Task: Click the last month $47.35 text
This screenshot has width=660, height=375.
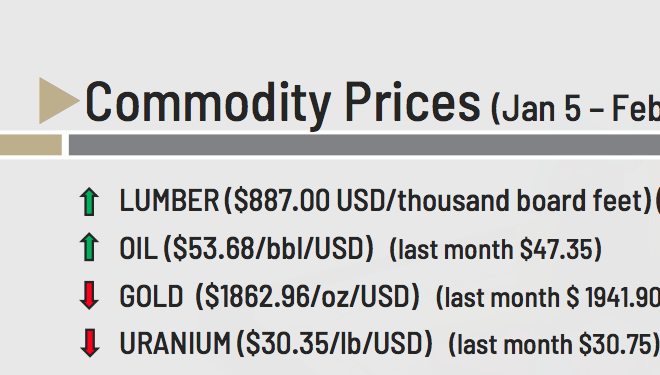Action: click(x=495, y=249)
